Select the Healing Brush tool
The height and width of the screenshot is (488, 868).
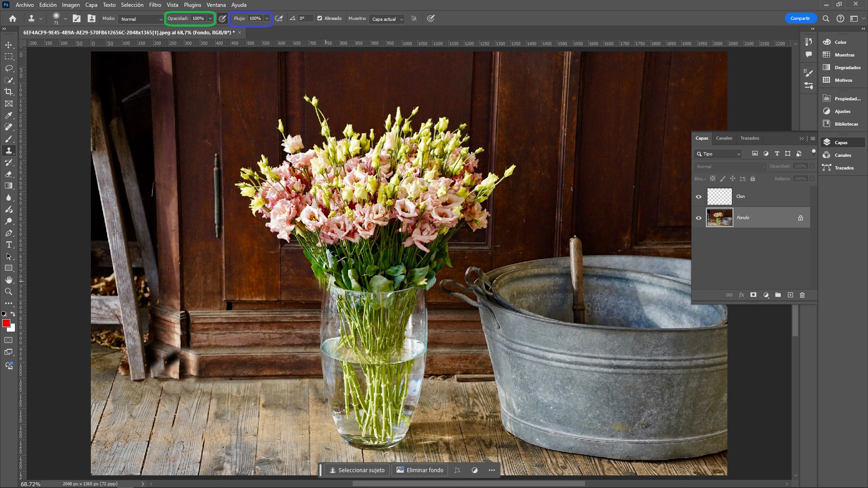tap(8, 127)
